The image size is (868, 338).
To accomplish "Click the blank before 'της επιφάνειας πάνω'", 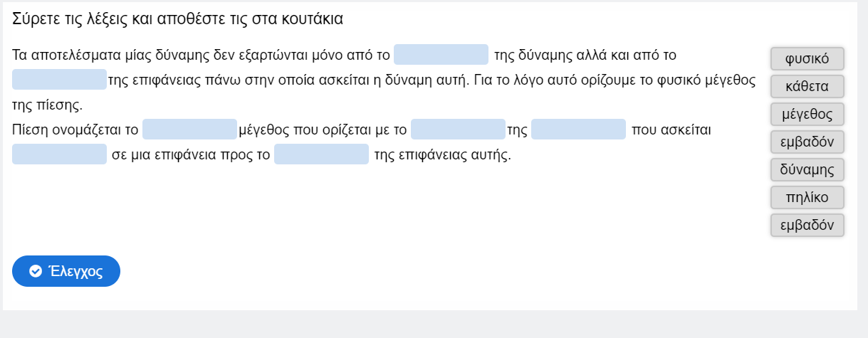I will tap(59, 80).
